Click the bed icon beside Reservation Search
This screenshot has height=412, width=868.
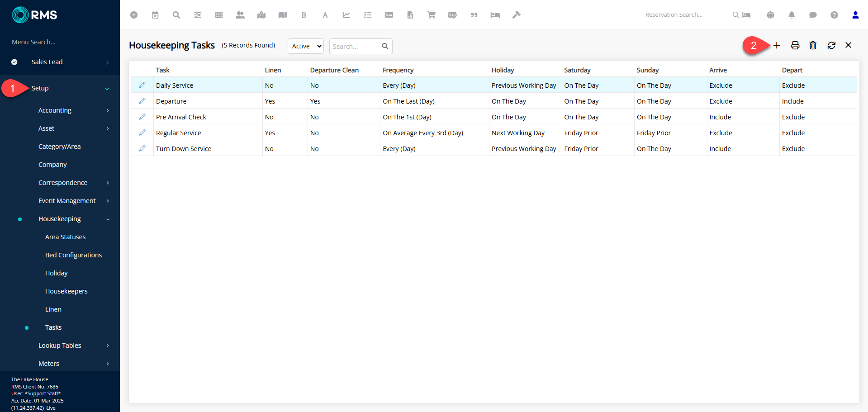[746, 15]
